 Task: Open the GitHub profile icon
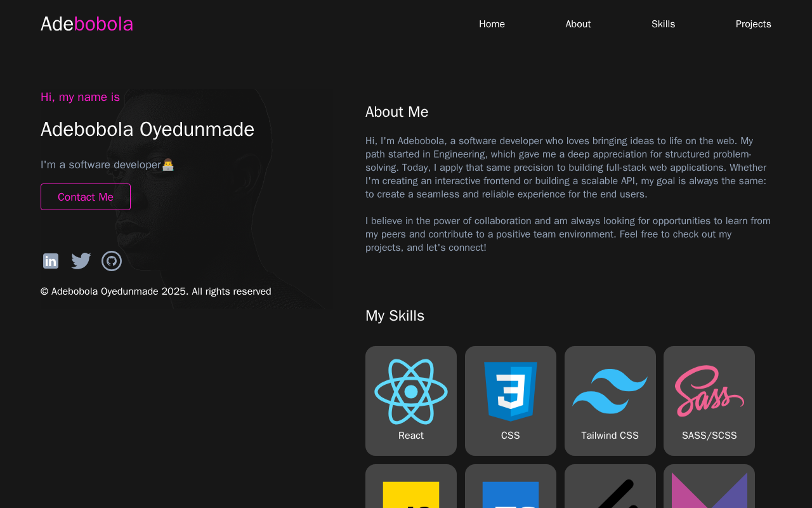coord(112,261)
